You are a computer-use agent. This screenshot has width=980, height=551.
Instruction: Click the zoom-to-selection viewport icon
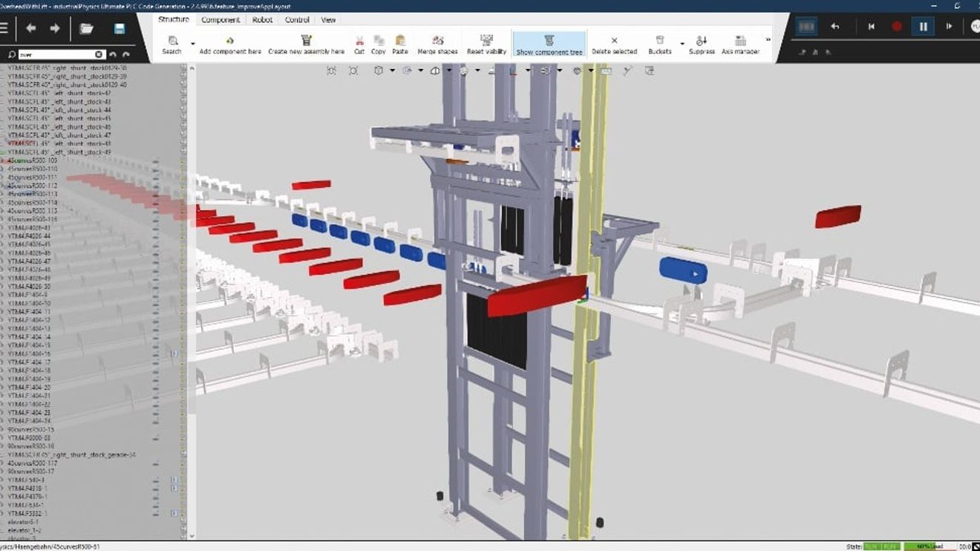(353, 71)
